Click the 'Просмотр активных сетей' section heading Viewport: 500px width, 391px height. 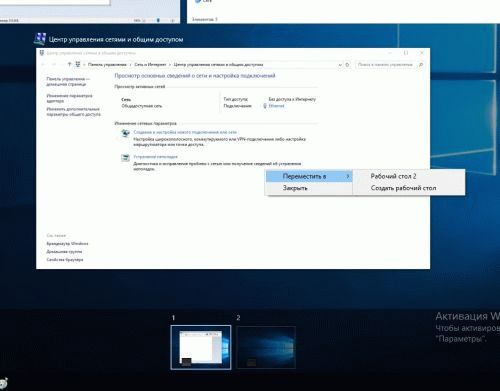click(140, 87)
